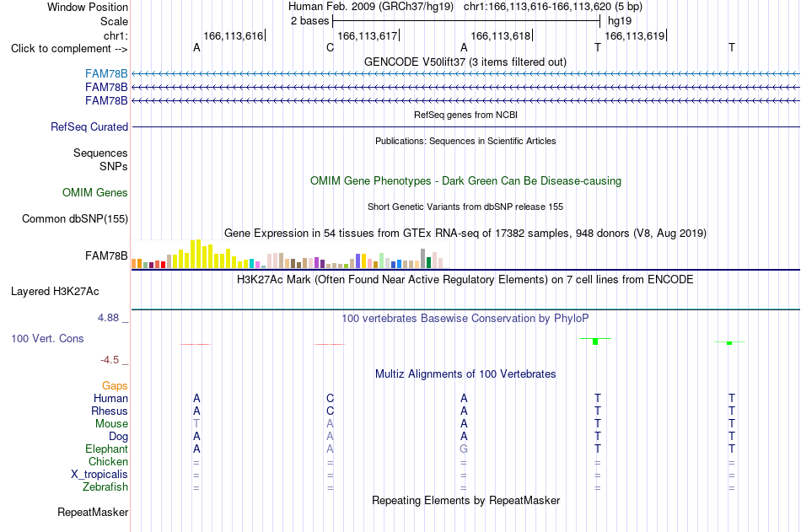Click the H3K27Ac Mark ENCODE track title
Image resolution: width=801 pixels, height=532 pixels.
[465, 280]
